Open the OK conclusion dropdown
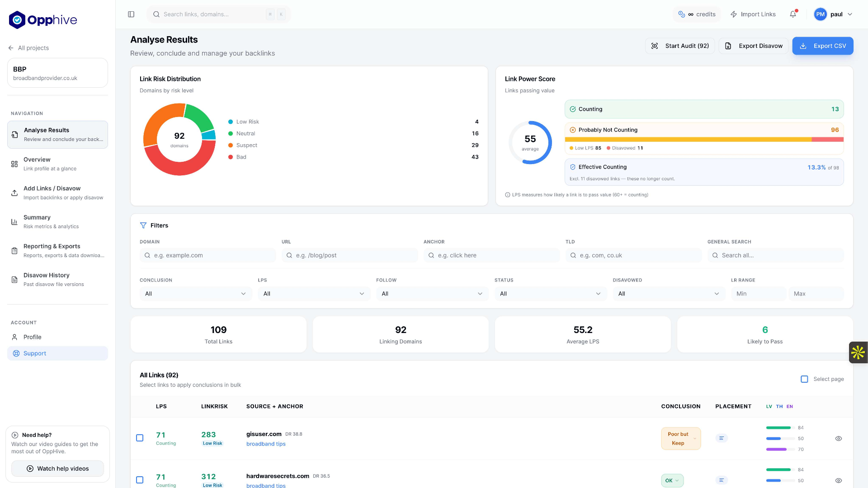868x488 pixels. pyautogui.click(x=672, y=481)
